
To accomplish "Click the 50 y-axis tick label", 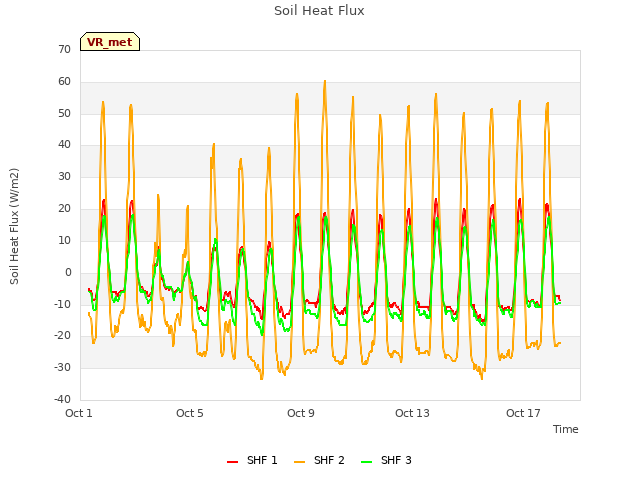I will (x=64, y=113).
